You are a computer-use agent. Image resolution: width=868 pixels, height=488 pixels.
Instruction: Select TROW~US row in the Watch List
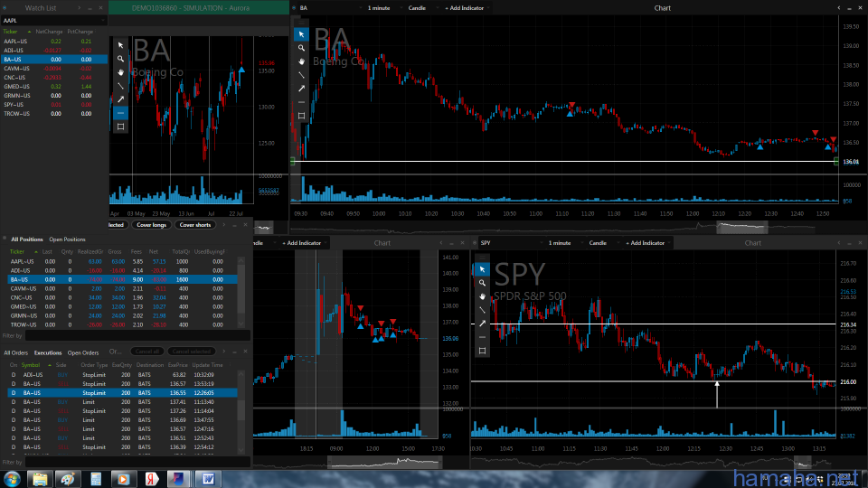click(53, 114)
